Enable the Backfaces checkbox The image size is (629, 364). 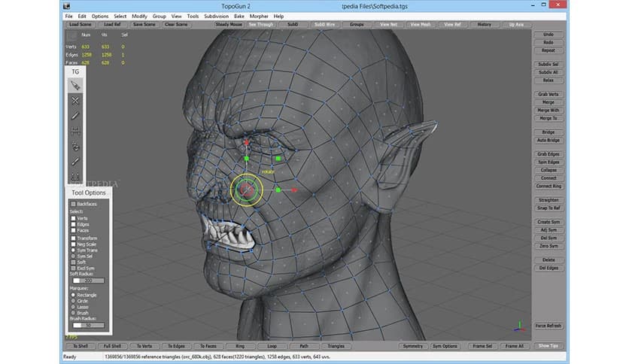click(x=74, y=204)
